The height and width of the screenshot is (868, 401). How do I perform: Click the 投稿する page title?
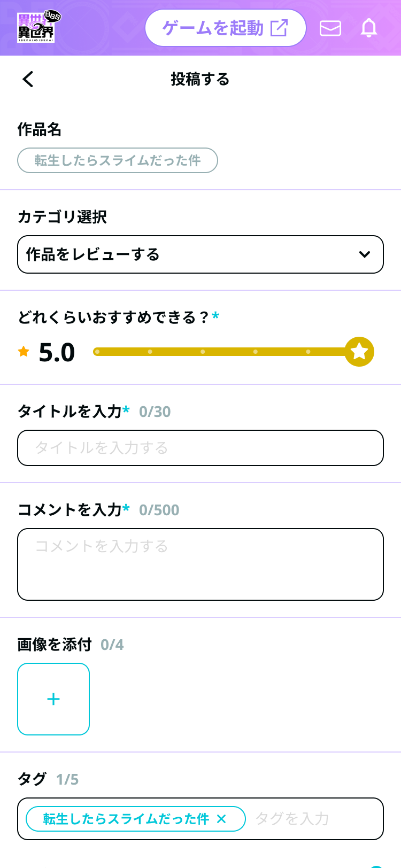point(200,79)
